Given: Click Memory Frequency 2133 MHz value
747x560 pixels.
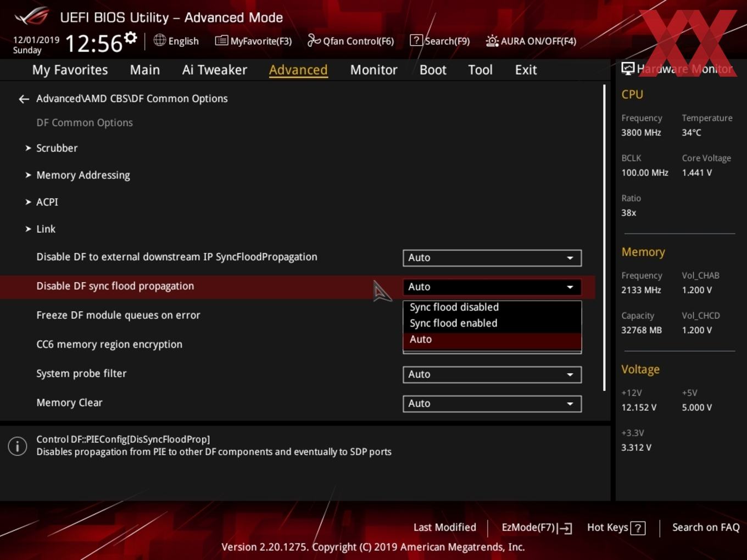Looking at the screenshot, I should tap(641, 290).
